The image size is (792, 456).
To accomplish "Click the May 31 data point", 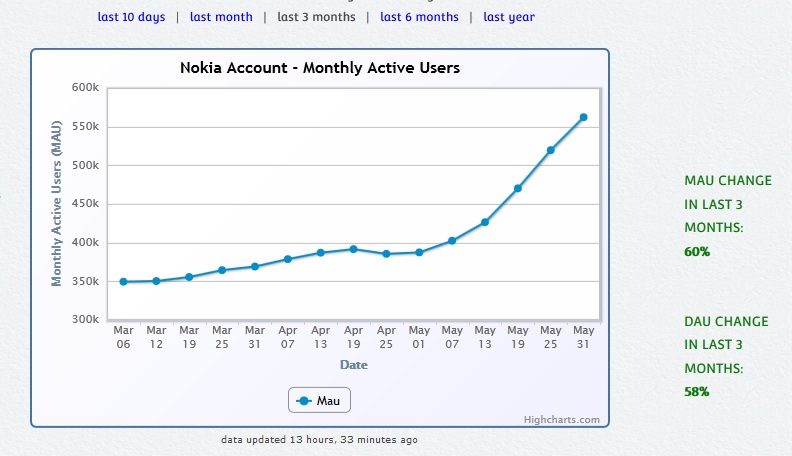I will [583, 117].
